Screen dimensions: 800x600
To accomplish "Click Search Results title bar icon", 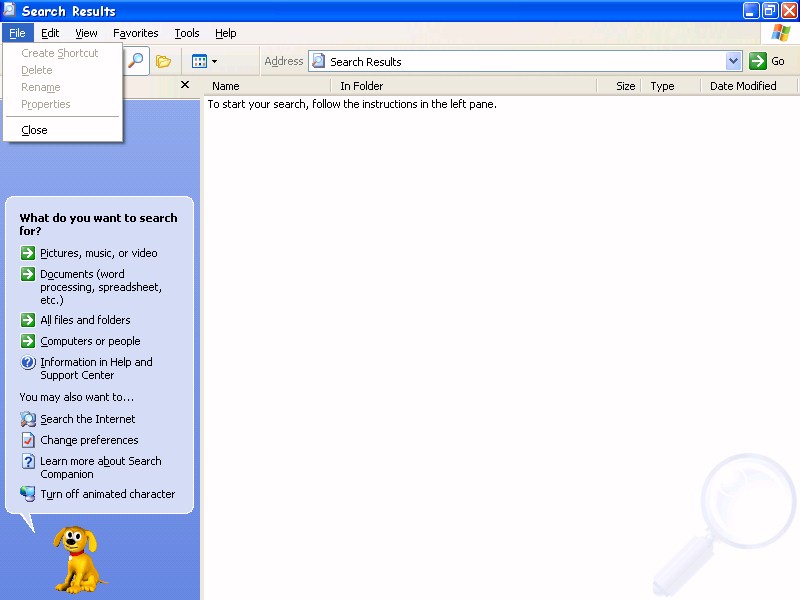I will click(9, 10).
